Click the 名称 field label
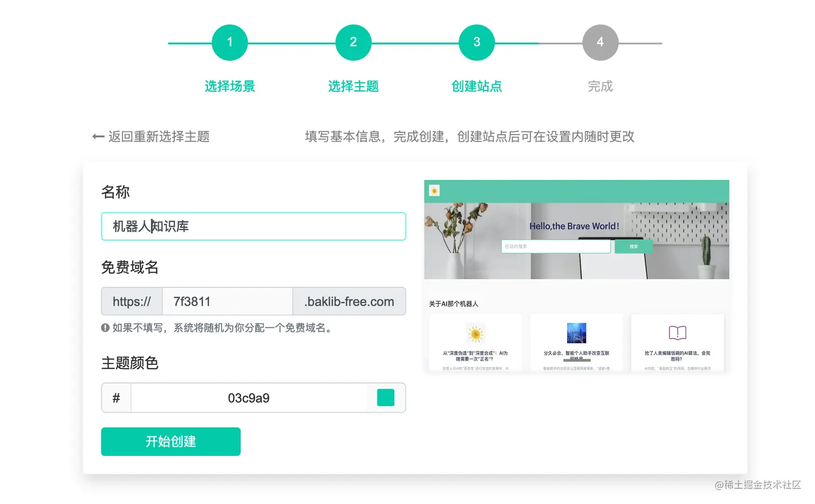The image size is (815, 504). (115, 192)
